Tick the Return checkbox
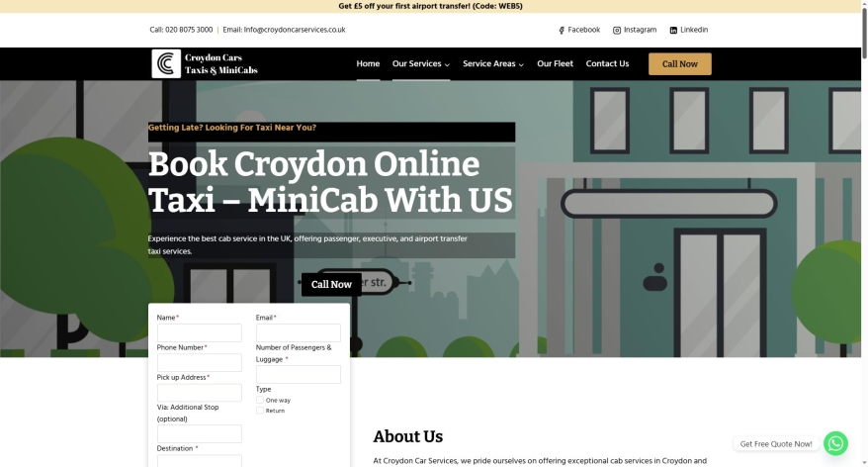 click(260, 411)
